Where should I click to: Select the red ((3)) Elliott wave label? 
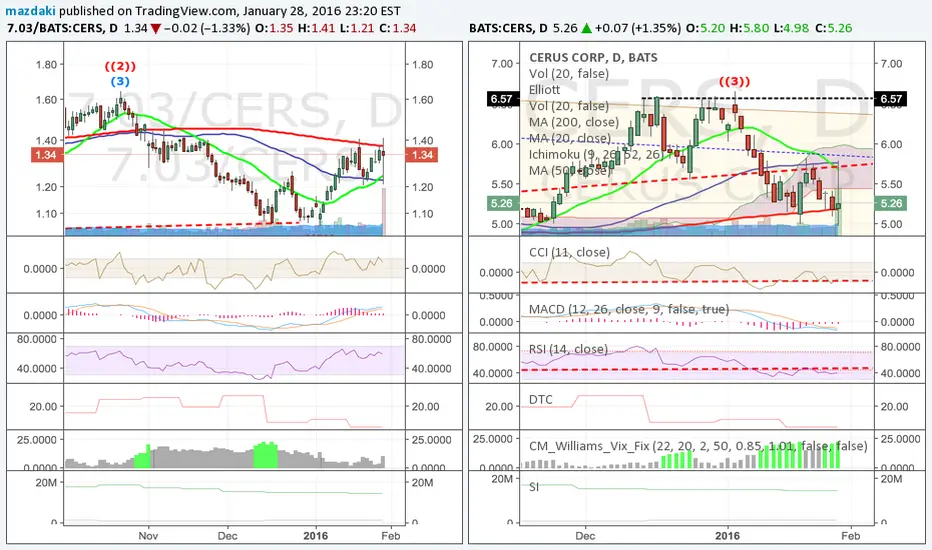point(735,81)
